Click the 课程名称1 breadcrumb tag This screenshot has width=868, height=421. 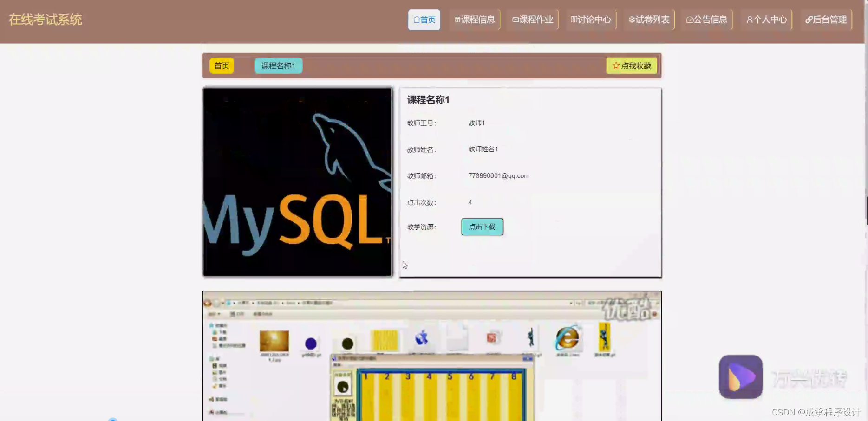pyautogui.click(x=278, y=65)
